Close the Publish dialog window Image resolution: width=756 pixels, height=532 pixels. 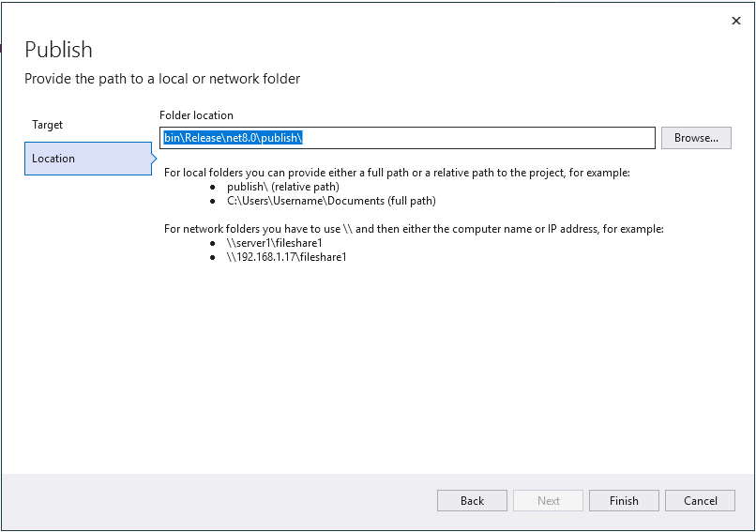tap(735, 20)
